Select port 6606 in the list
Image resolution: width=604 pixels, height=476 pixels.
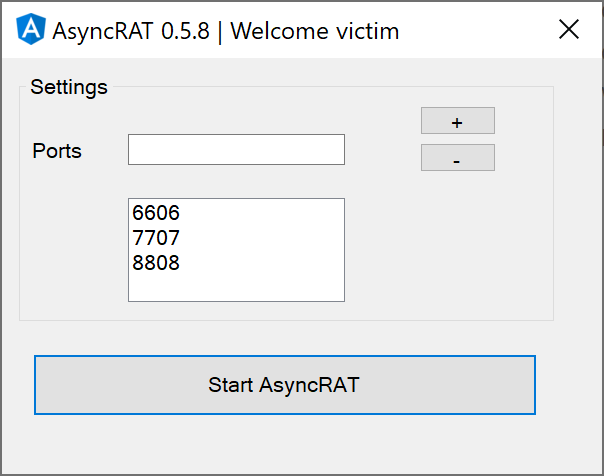click(236, 213)
